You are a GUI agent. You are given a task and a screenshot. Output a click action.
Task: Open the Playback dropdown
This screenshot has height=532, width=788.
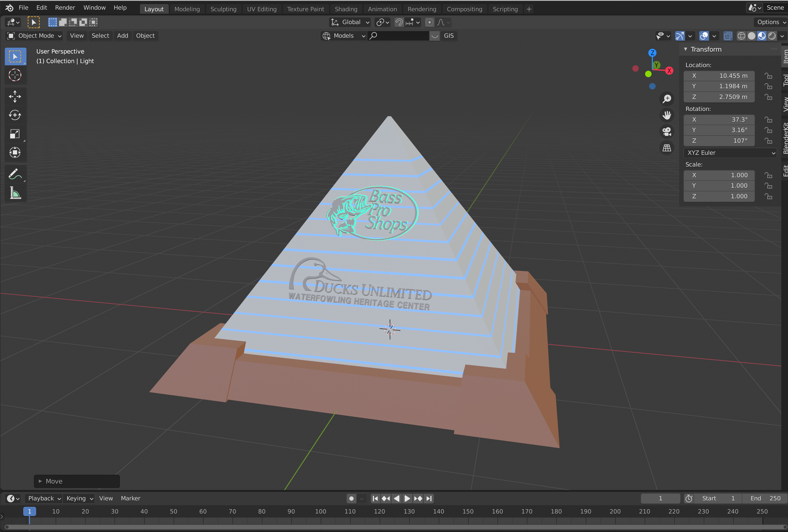coord(43,498)
